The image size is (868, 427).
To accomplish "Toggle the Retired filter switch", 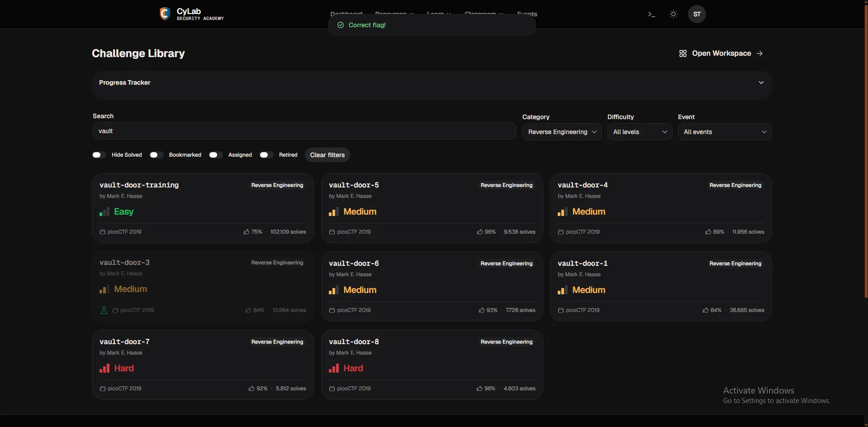I will pos(266,155).
